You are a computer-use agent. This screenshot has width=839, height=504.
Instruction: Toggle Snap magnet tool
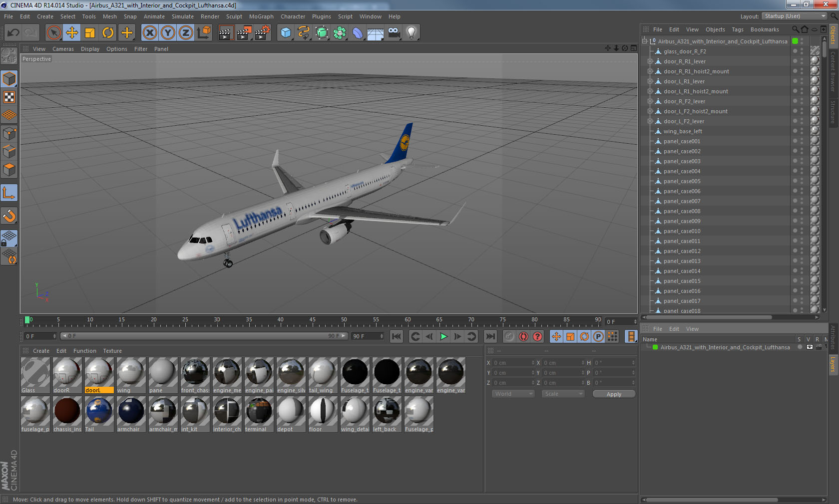pyautogui.click(x=9, y=216)
